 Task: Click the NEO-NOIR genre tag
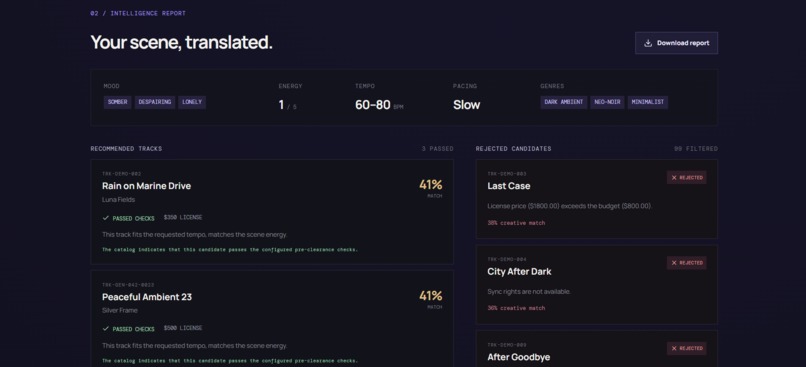point(607,102)
